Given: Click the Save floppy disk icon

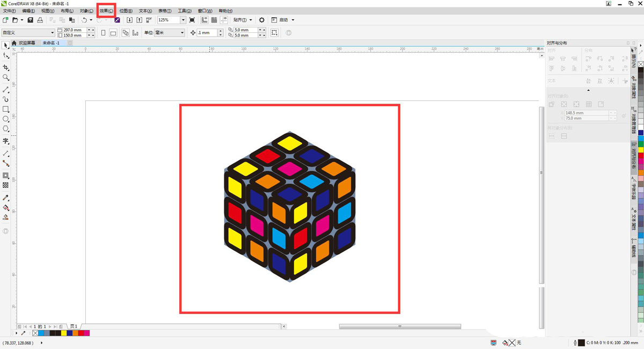Looking at the screenshot, I should point(30,20).
